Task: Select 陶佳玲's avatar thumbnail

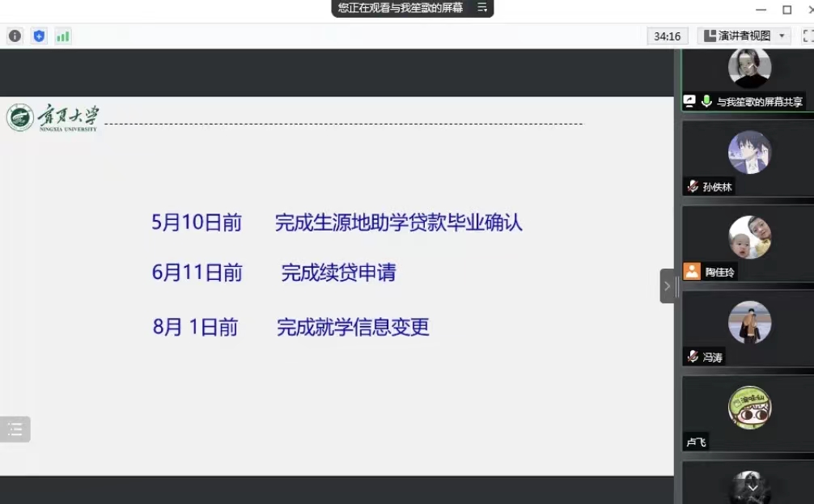Action: [x=748, y=238]
